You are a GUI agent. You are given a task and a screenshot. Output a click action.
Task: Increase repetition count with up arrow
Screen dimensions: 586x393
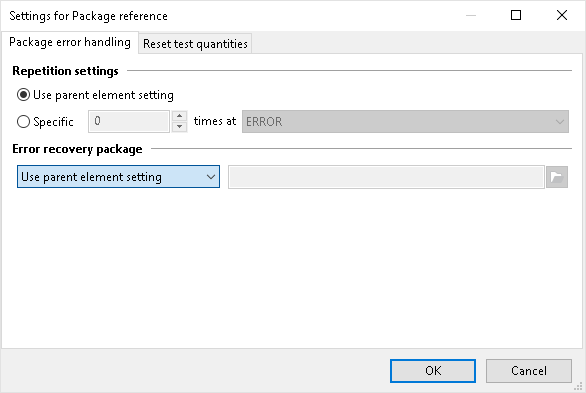tap(179, 116)
